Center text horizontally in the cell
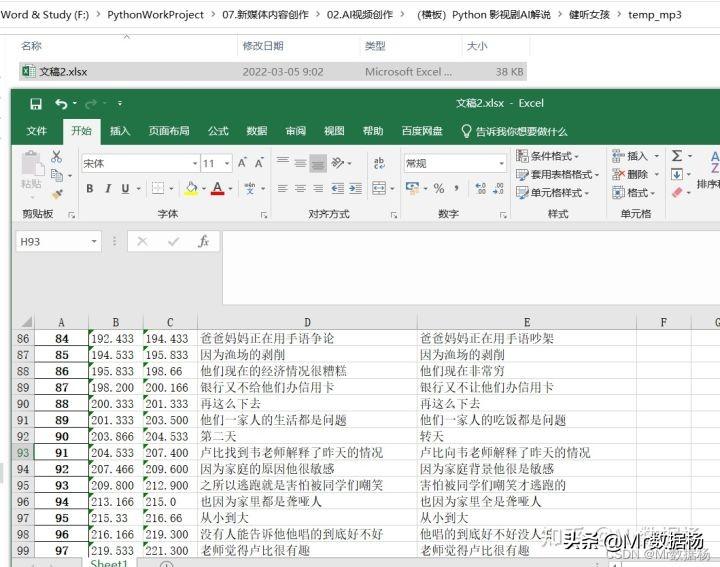The height and width of the screenshot is (567, 720). point(300,189)
